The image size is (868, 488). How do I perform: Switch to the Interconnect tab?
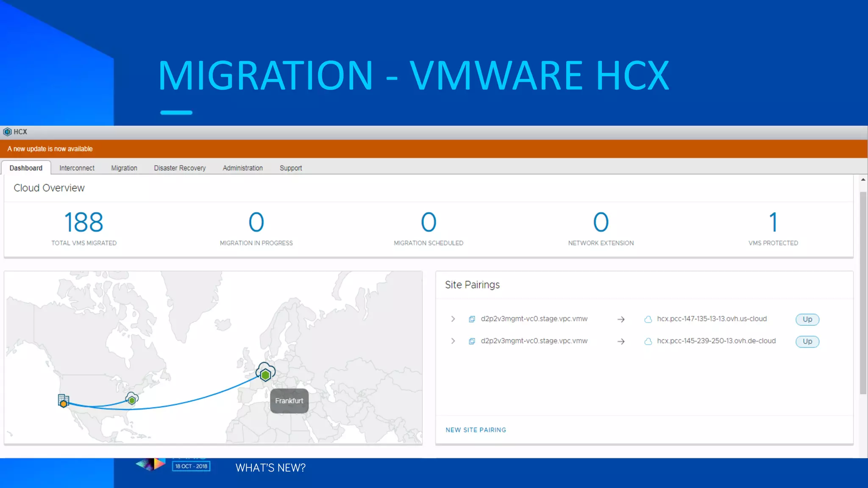click(x=77, y=168)
